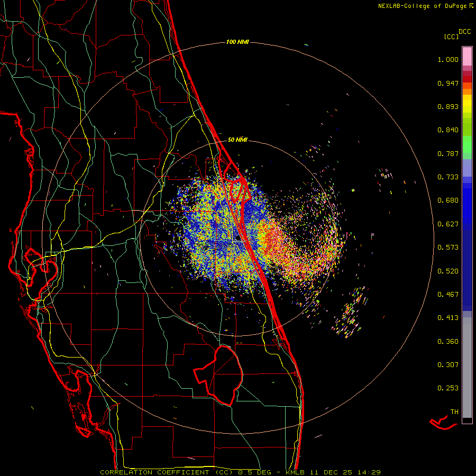Click the KMLB station ID in caption
This screenshot has width=476, height=476.
(296, 472)
